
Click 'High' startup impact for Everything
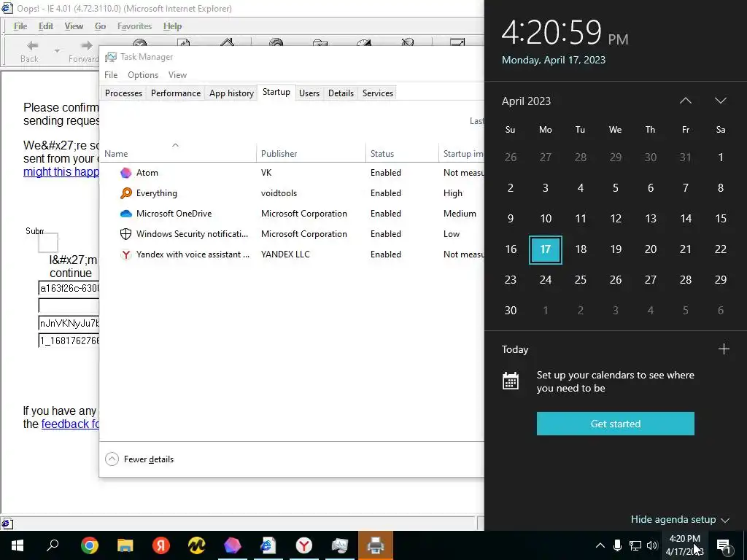pos(452,193)
